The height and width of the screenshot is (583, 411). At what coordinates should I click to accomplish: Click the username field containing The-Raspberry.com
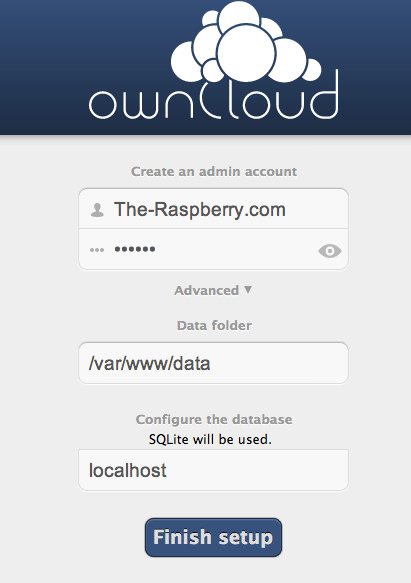213,209
